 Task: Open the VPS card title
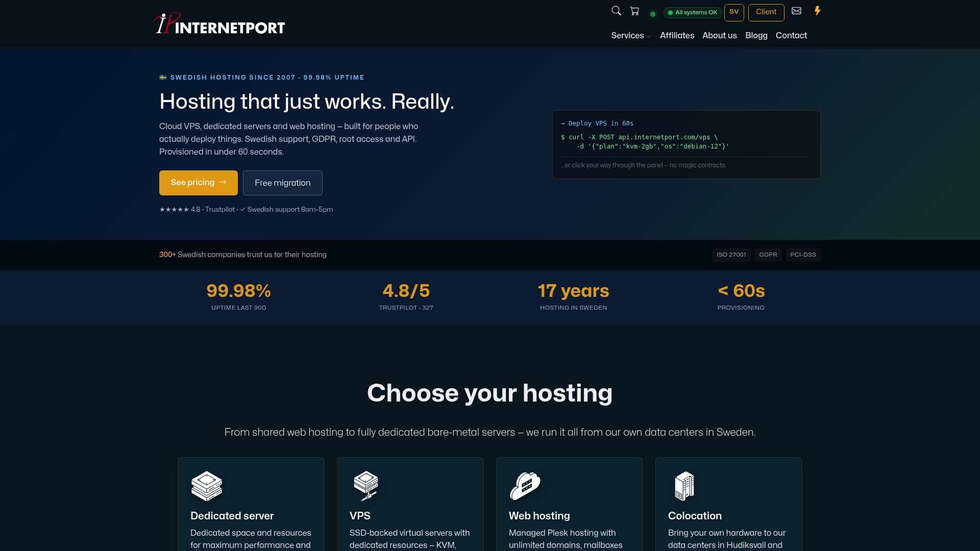click(x=360, y=516)
